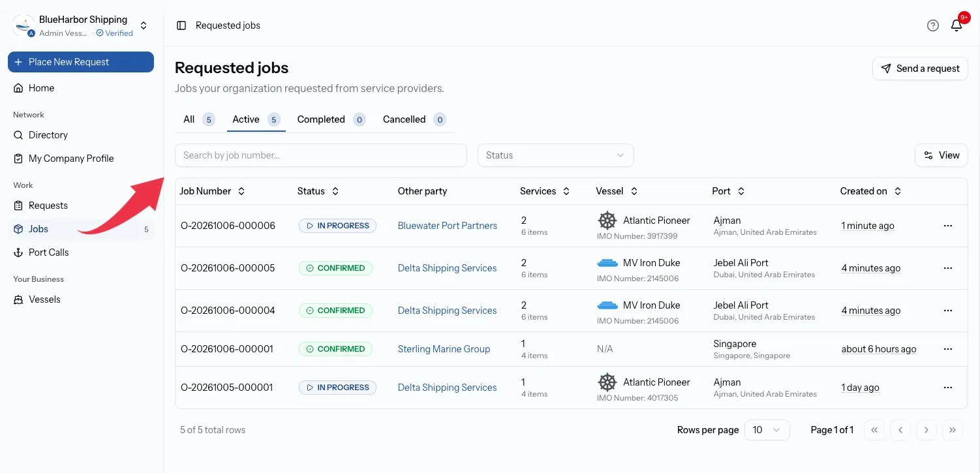Click the BlueHarbor Shipping company logo
980x473 pixels.
tap(23, 25)
